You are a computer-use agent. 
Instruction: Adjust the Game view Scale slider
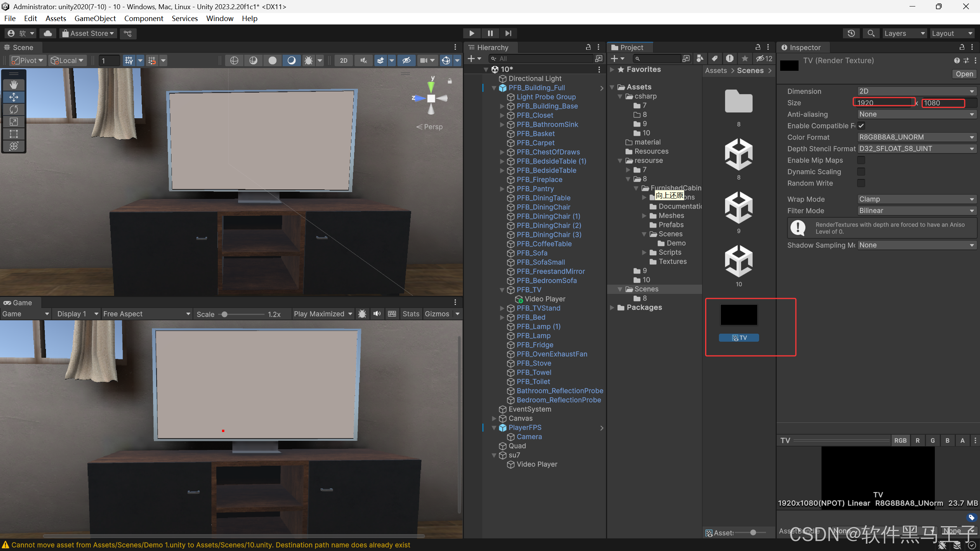point(225,314)
